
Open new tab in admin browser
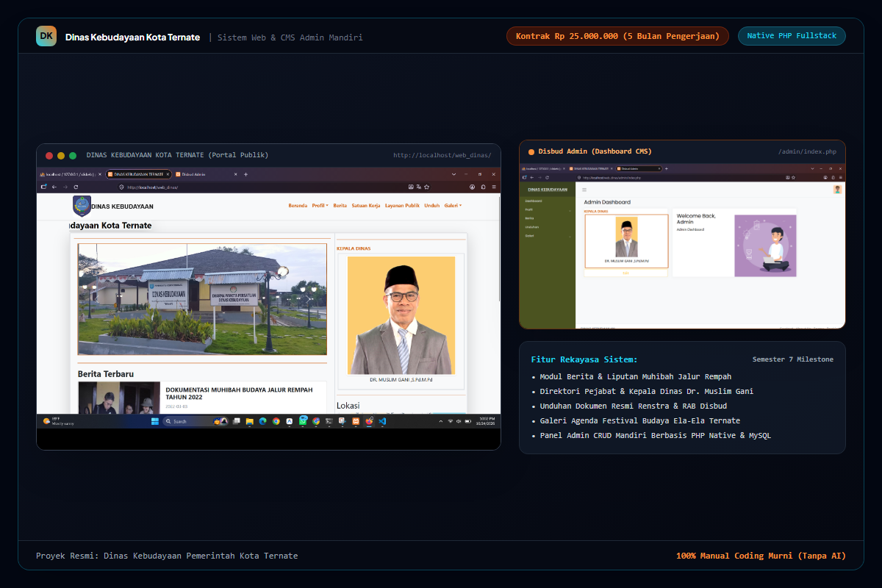667,168
